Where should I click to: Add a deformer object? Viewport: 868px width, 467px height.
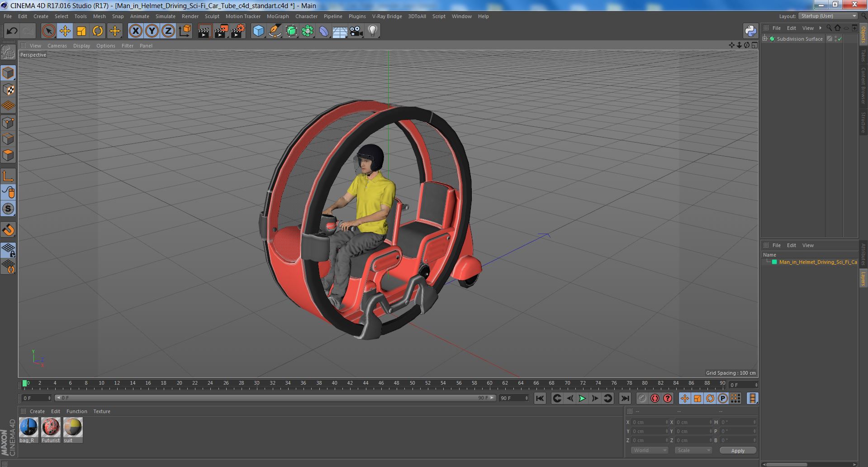(x=324, y=31)
